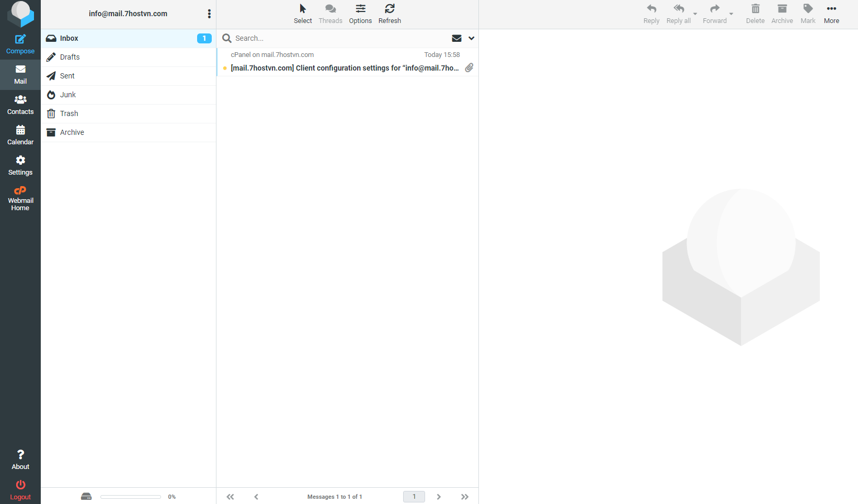Click the Search mail input field

click(340, 38)
